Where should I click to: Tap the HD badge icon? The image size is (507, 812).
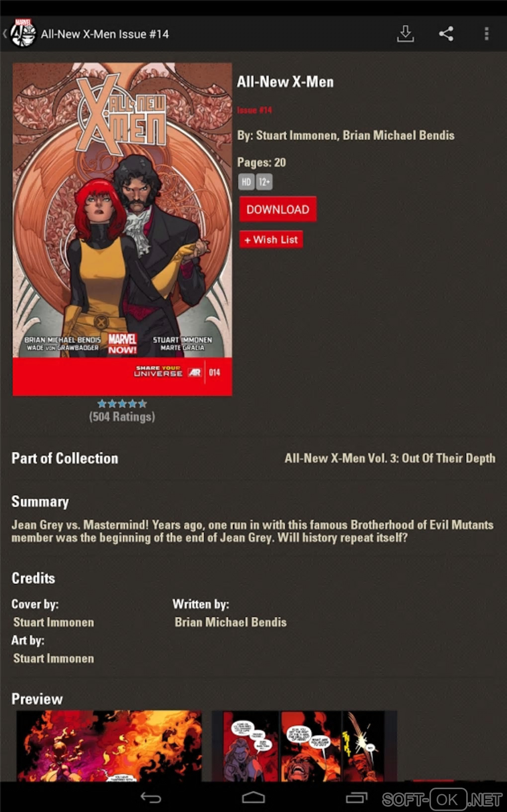point(246,182)
